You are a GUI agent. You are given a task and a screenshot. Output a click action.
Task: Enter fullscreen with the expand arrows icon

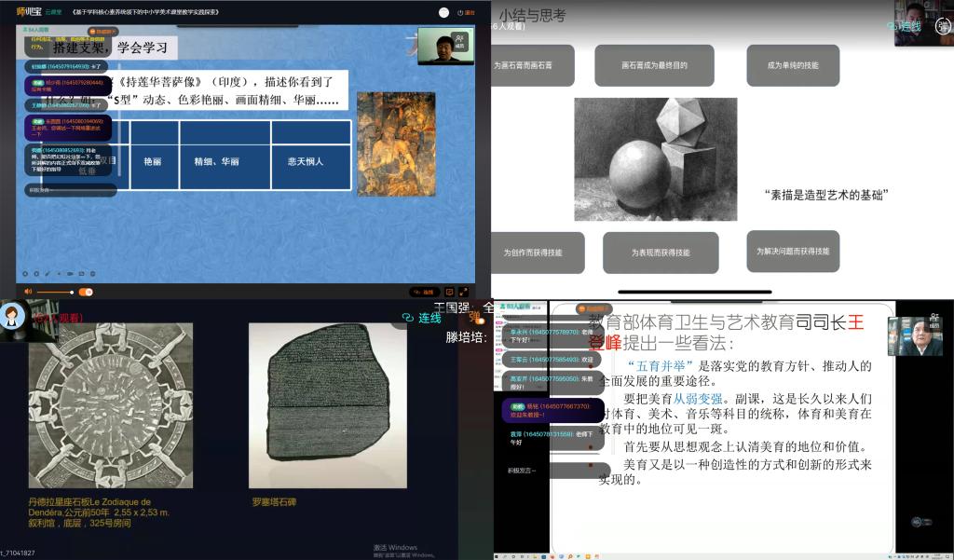pos(464,293)
